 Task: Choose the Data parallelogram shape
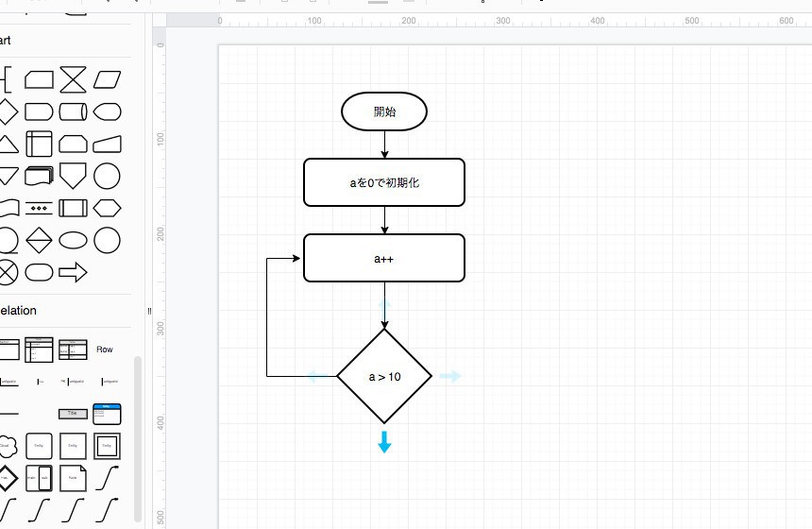(x=108, y=79)
